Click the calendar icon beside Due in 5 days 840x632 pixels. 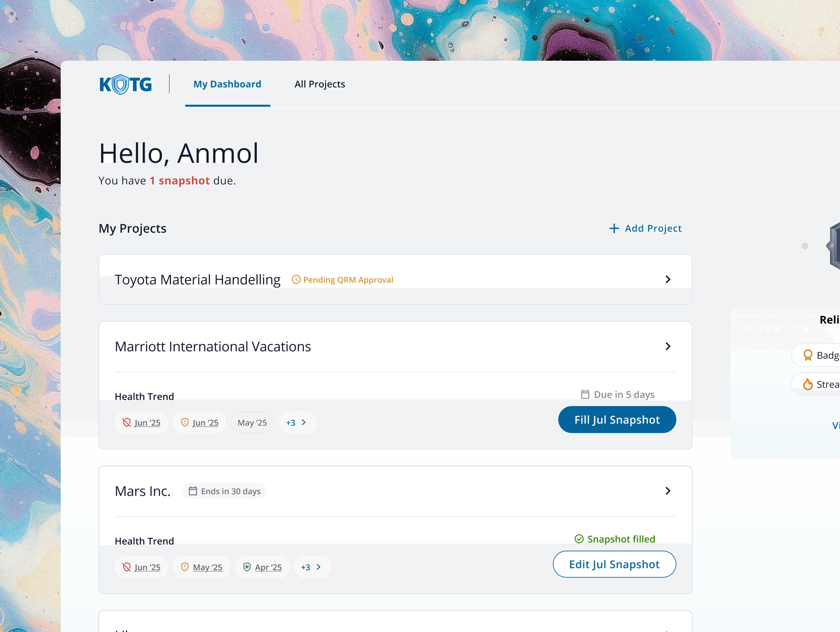coord(585,394)
